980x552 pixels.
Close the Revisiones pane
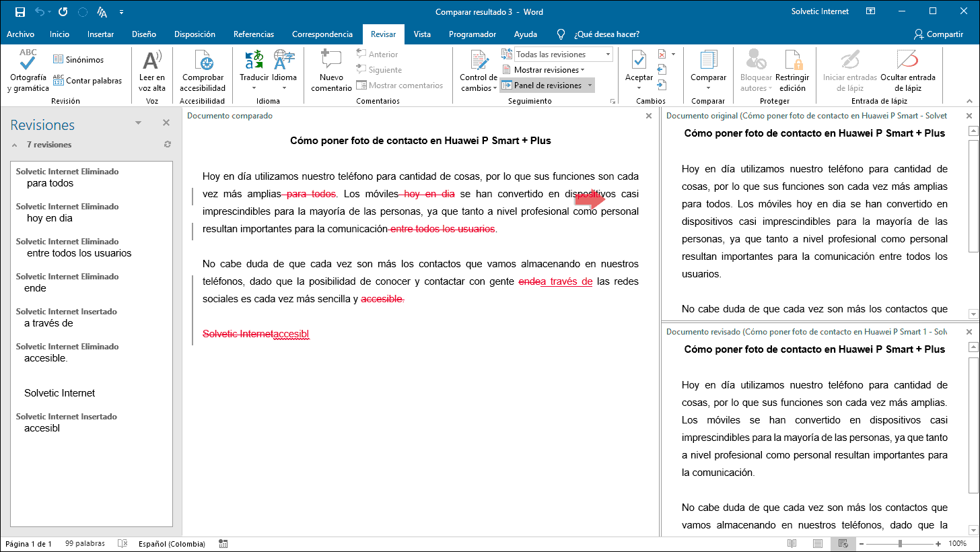coord(166,123)
